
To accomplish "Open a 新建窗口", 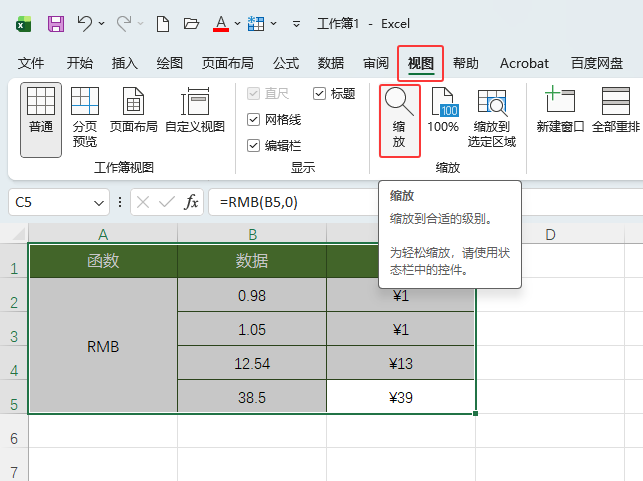I will pyautogui.click(x=560, y=109).
